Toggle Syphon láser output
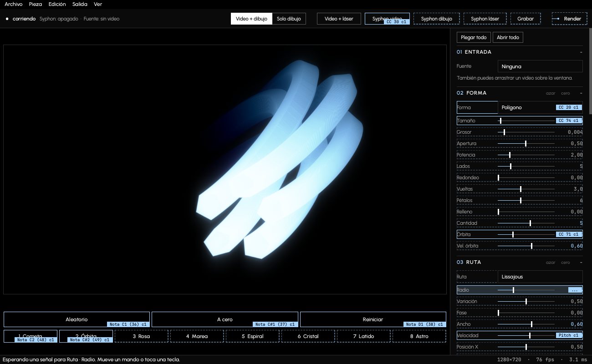 [x=485, y=19]
